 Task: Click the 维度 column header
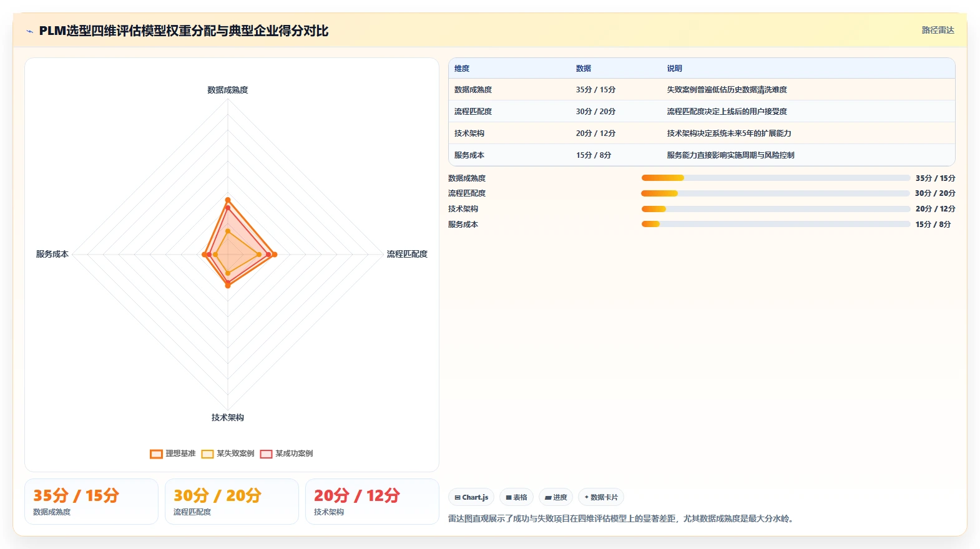tap(462, 69)
